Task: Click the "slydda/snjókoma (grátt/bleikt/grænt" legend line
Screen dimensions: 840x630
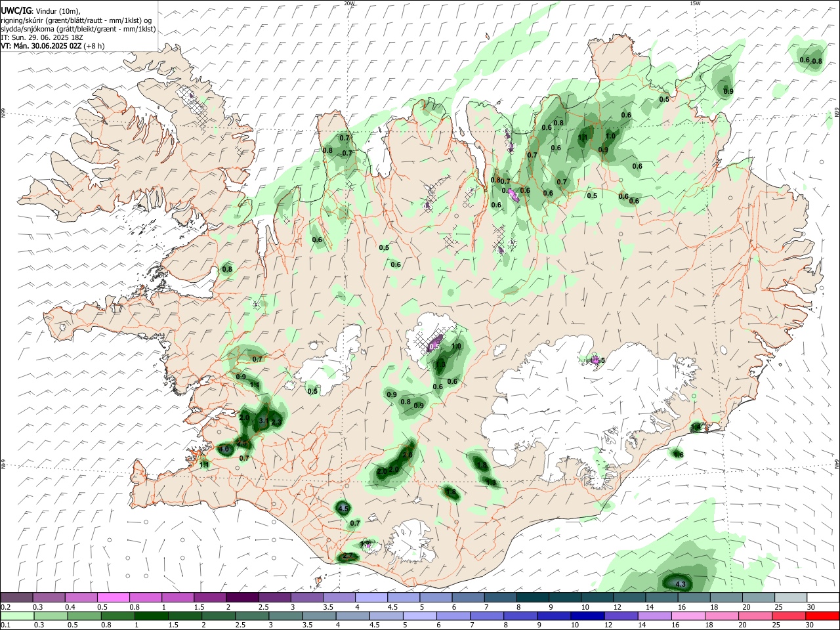Action: [78, 29]
